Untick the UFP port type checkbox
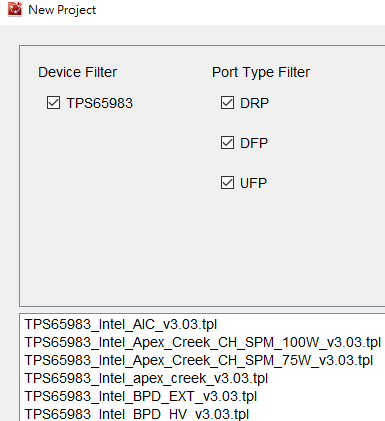Image resolution: width=385 pixels, height=421 pixels. pos(227,183)
